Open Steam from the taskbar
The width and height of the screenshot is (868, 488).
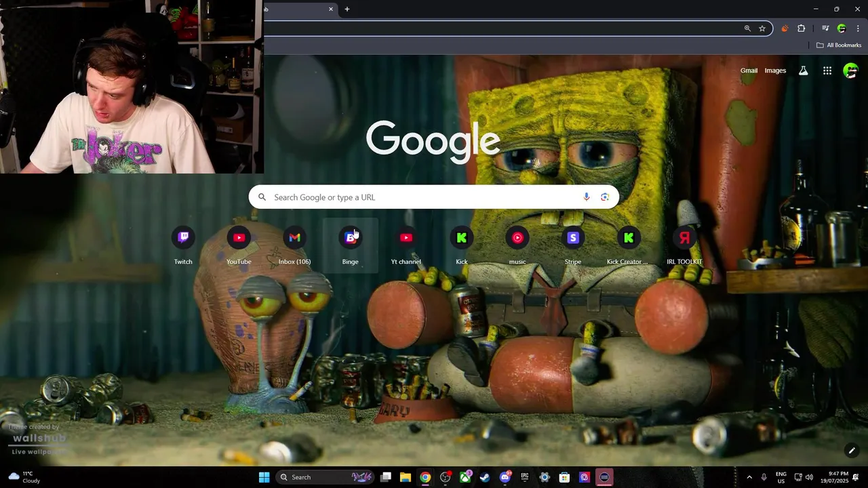point(485,477)
